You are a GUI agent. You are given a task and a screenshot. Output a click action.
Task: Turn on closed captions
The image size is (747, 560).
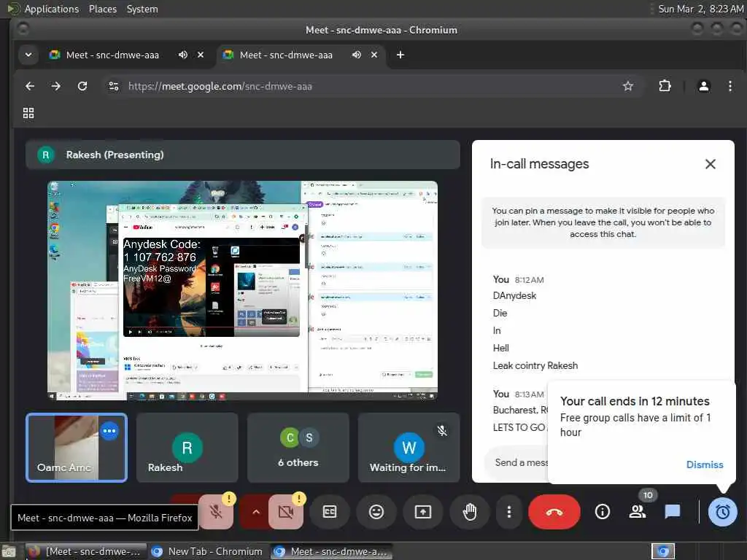tap(329, 512)
